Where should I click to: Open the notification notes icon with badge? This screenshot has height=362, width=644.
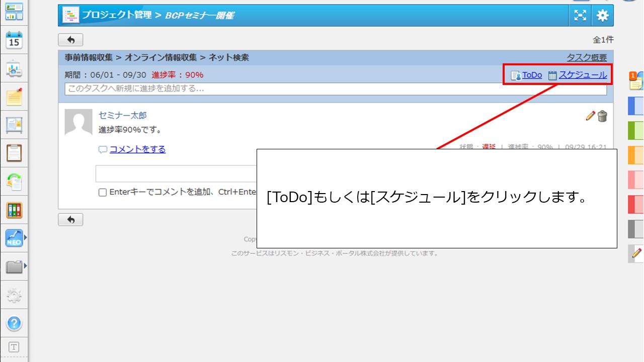[636, 80]
